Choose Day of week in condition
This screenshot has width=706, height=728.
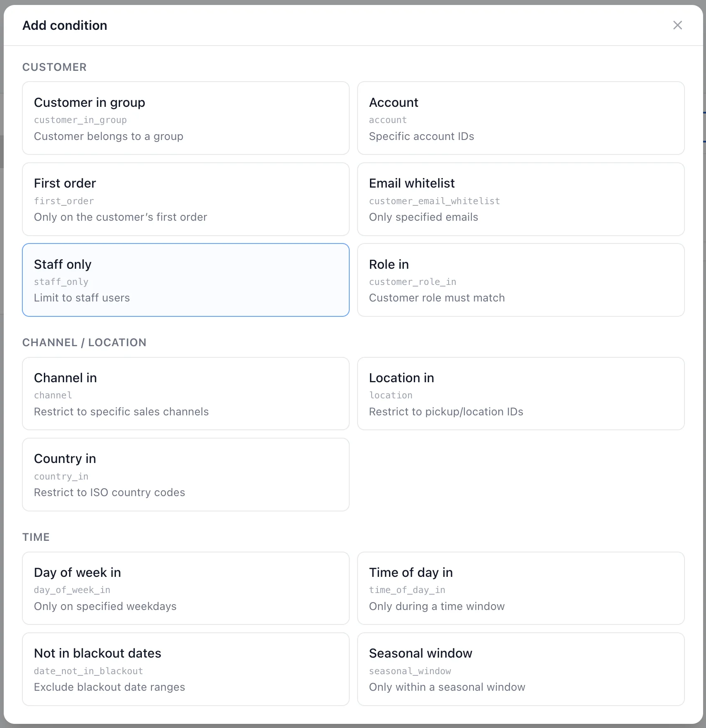click(185, 588)
